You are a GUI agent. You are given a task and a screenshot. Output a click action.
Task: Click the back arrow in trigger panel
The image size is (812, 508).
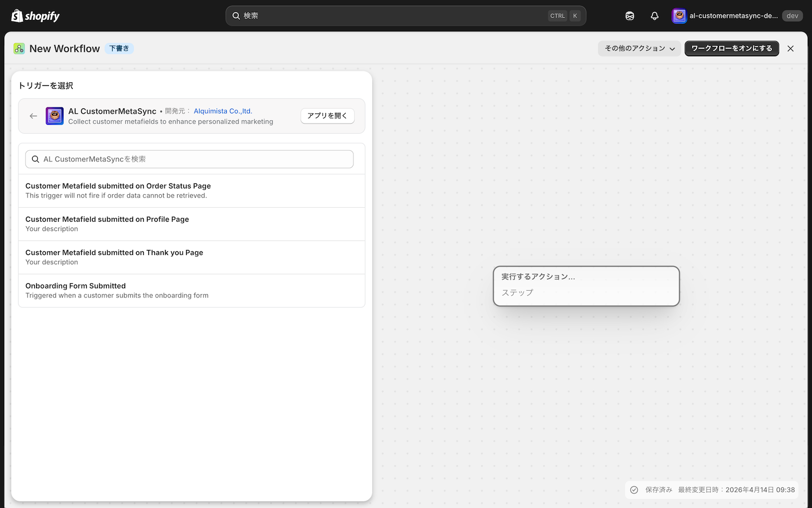tap(33, 116)
